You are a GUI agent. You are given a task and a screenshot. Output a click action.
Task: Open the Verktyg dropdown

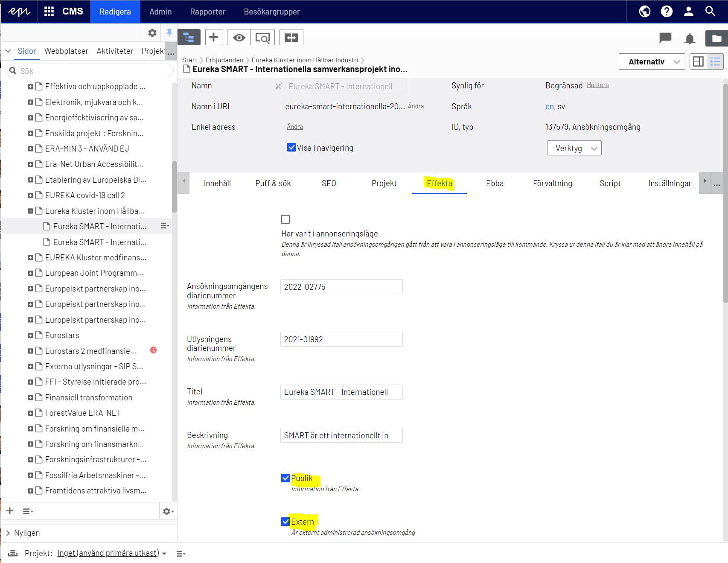tap(574, 148)
